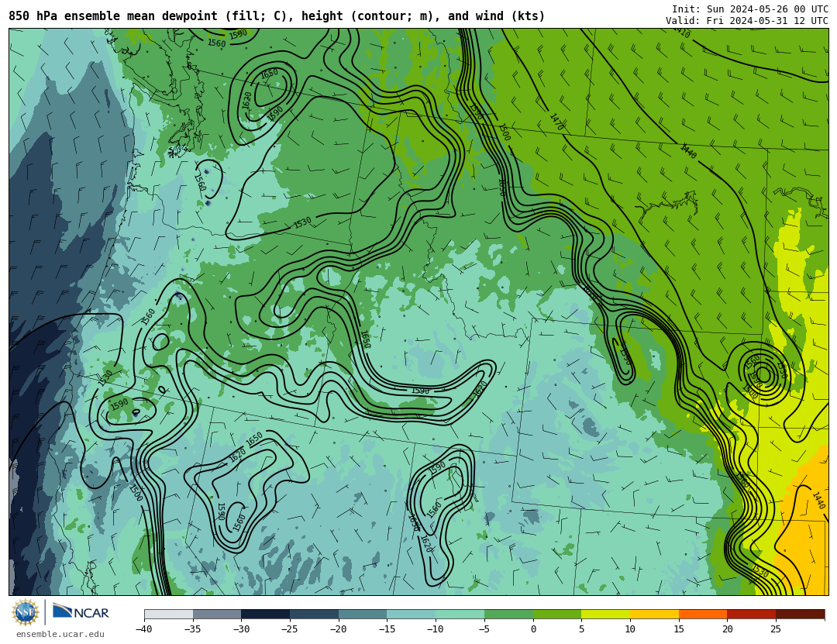
Task: Pick the -10 to -5 mint colorbar swatch
Action: pos(460,614)
